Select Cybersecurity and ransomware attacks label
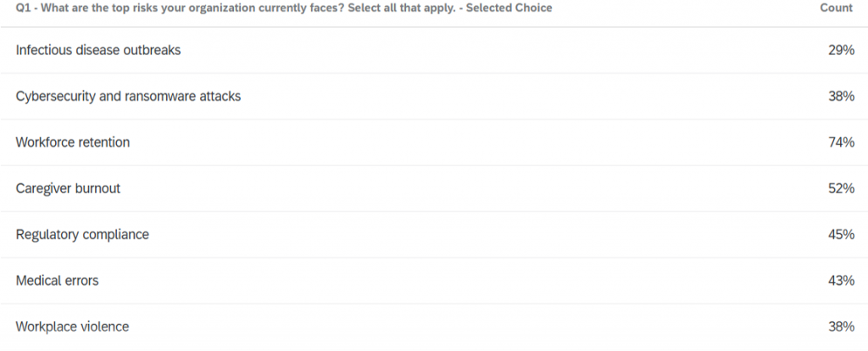 [x=128, y=97]
